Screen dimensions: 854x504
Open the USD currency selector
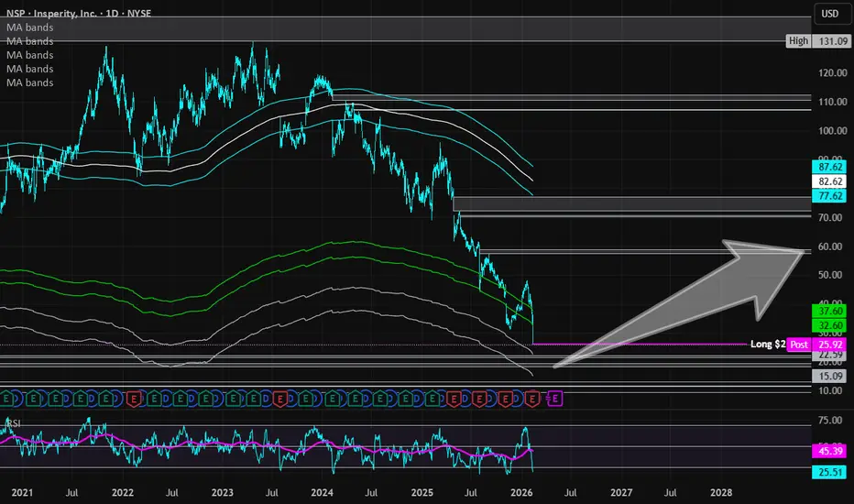click(829, 14)
